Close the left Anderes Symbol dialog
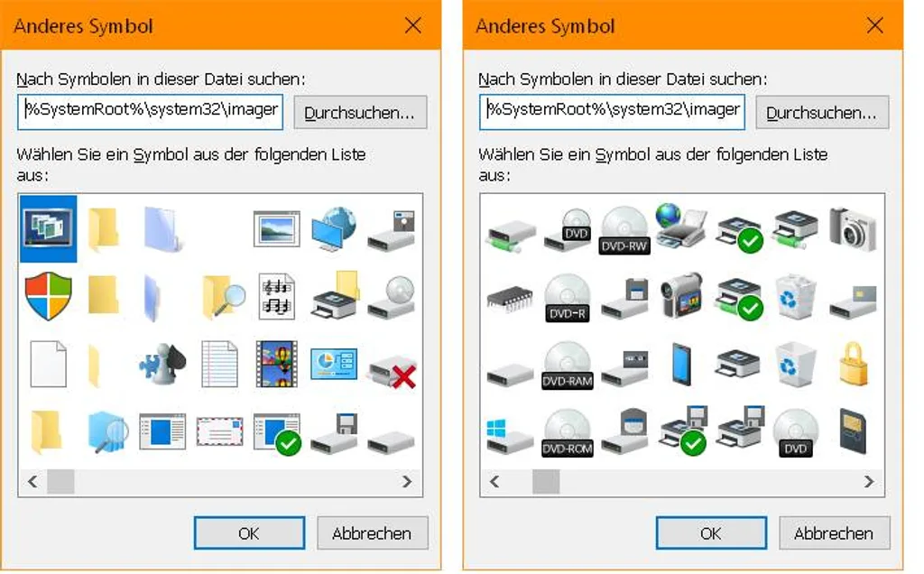924x574 pixels. click(413, 25)
